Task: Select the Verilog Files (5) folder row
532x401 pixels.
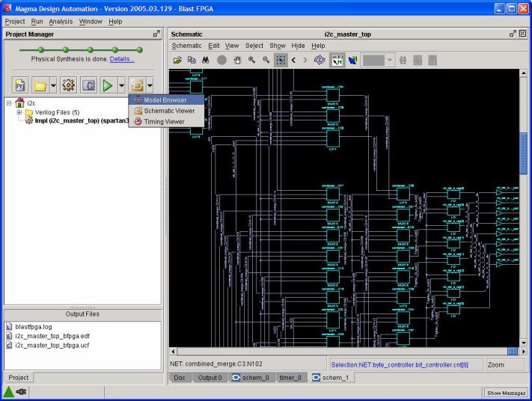Action: [52, 112]
